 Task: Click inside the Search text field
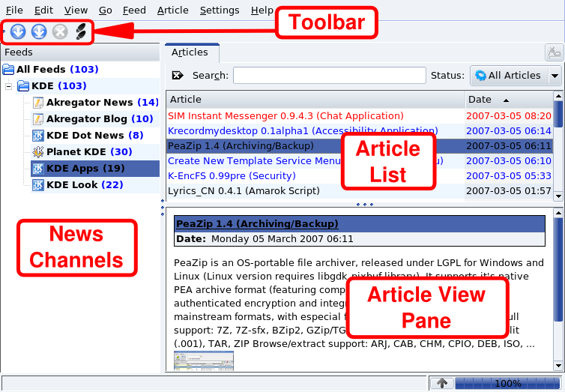328,75
